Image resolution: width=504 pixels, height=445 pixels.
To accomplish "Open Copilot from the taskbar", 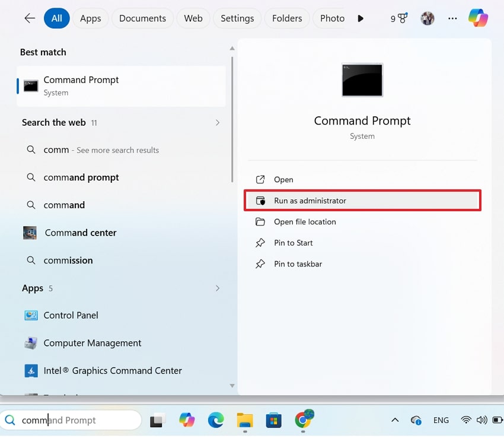I will [187, 420].
